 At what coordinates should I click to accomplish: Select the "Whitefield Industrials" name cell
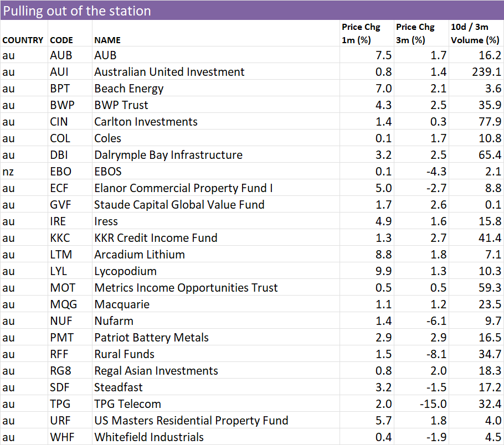point(149,437)
